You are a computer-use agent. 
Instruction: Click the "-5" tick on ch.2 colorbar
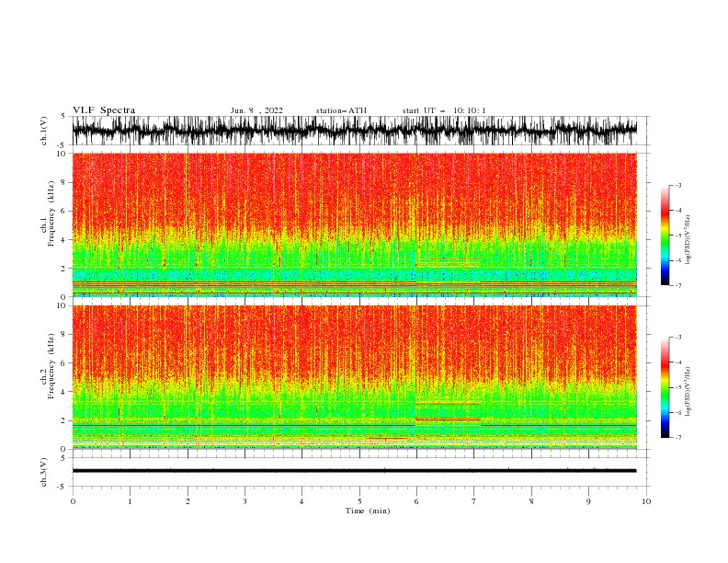(x=678, y=387)
